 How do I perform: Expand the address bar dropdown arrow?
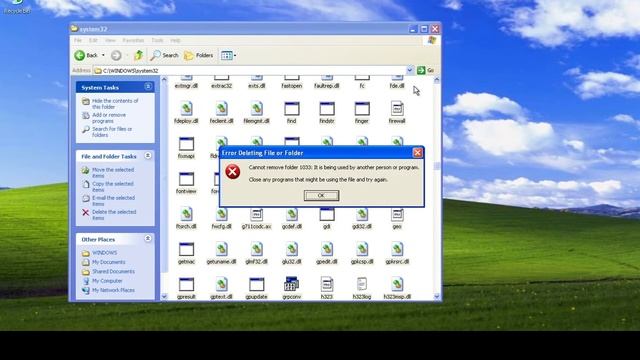click(x=410, y=71)
